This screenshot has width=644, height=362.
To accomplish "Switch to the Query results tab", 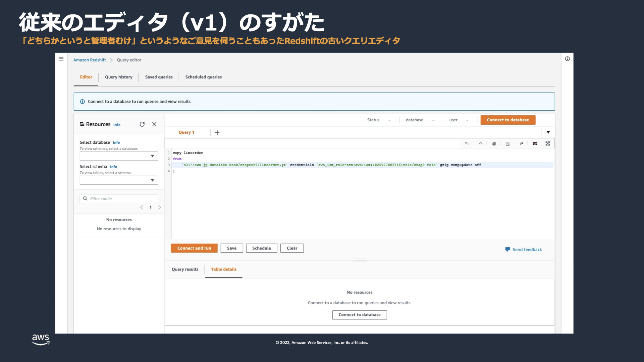I will pyautogui.click(x=185, y=269).
